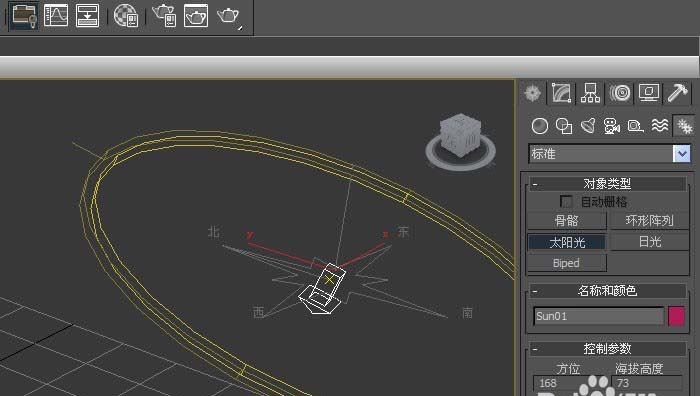This screenshot has height=396, width=700.
Task: Toggle the 自动栅格 checkbox
Action: 566,201
